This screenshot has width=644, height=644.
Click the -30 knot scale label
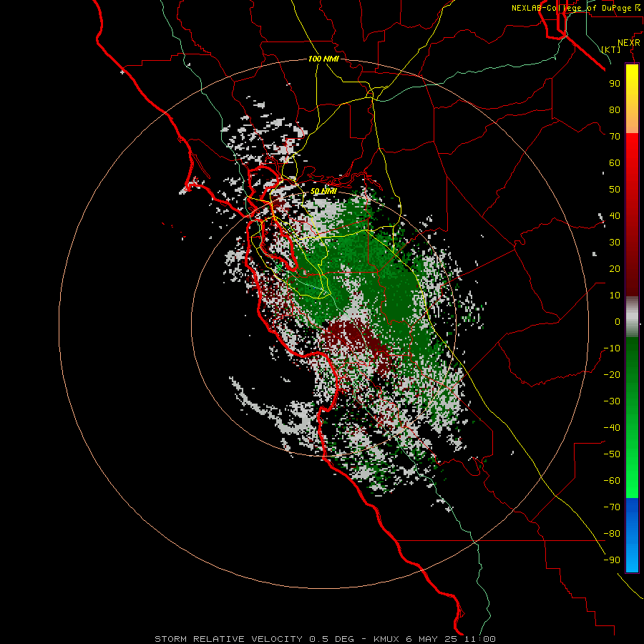pyautogui.click(x=612, y=401)
